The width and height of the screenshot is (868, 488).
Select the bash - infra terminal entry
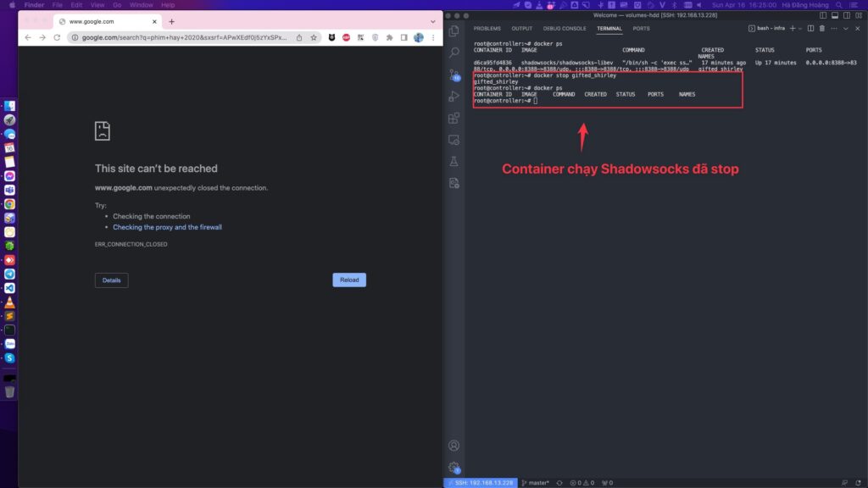766,28
